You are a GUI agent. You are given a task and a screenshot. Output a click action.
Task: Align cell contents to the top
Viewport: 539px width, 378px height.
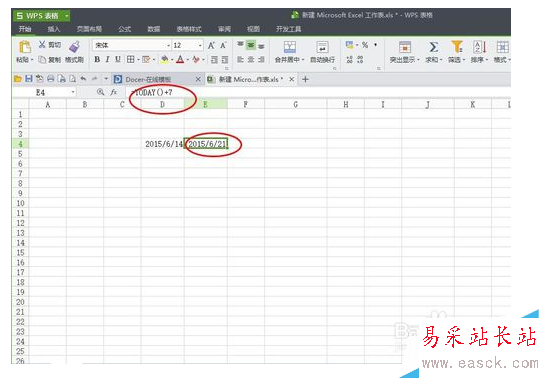[240, 45]
